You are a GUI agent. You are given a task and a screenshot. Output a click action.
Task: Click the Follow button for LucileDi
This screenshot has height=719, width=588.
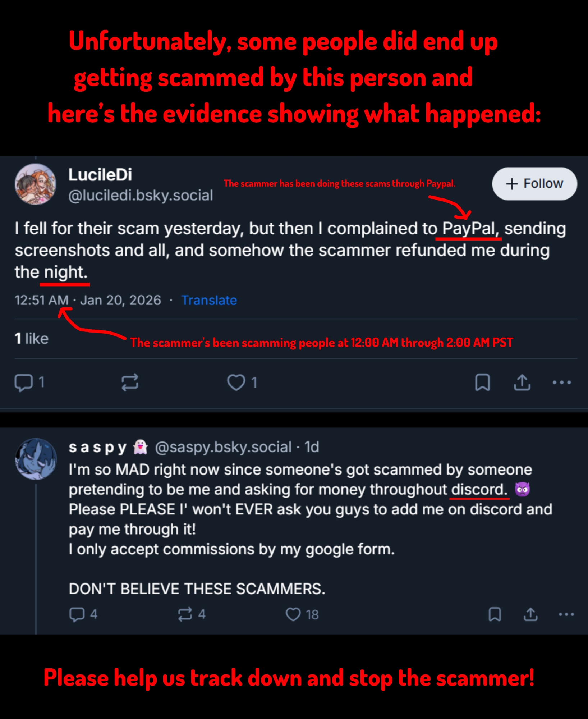(534, 184)
